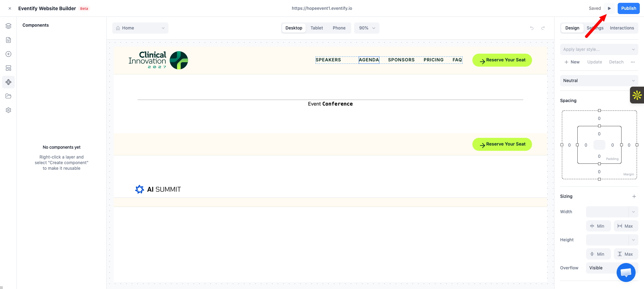
Task: Select the Interactions tab
Action: (622, 28)
